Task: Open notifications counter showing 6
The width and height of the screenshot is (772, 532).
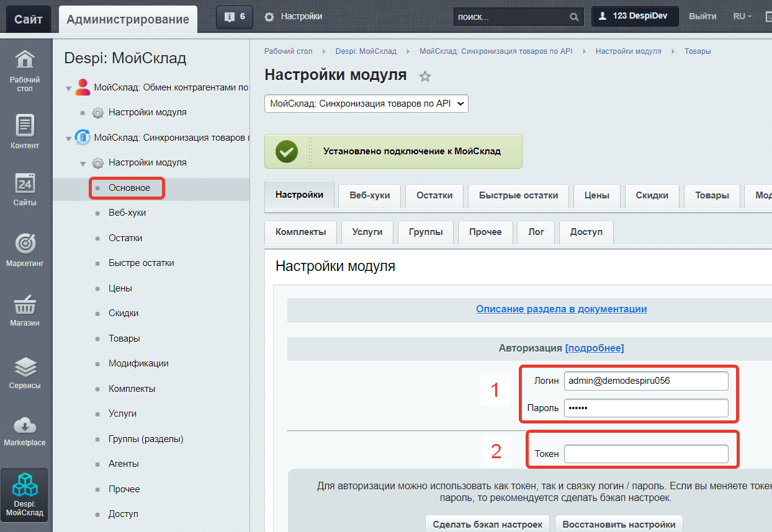Action: pos(235,17)
